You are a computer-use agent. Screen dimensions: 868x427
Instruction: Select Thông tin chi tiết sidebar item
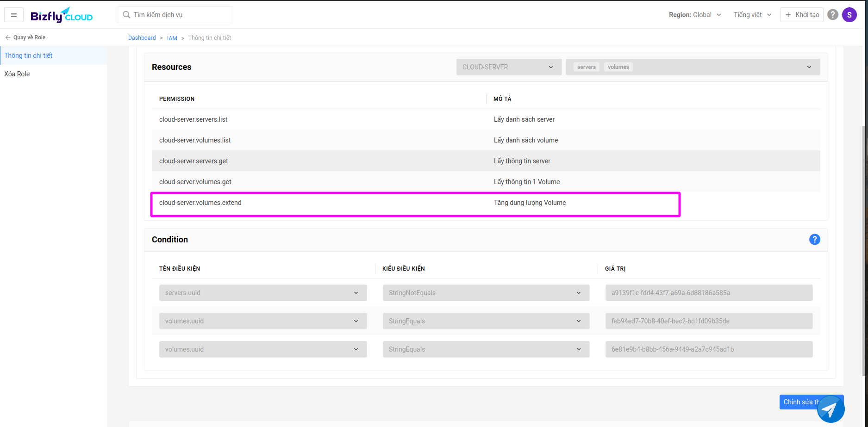(28, 56)
